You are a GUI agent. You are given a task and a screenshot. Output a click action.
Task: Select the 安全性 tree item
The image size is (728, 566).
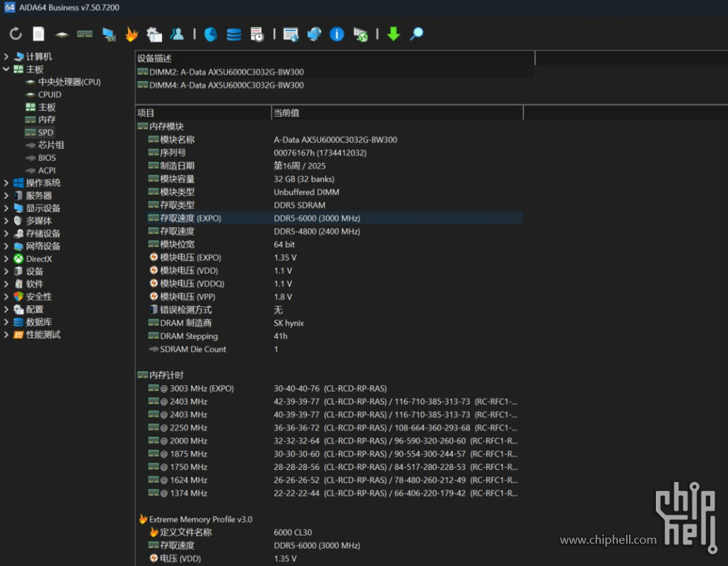tap(39, 297)
